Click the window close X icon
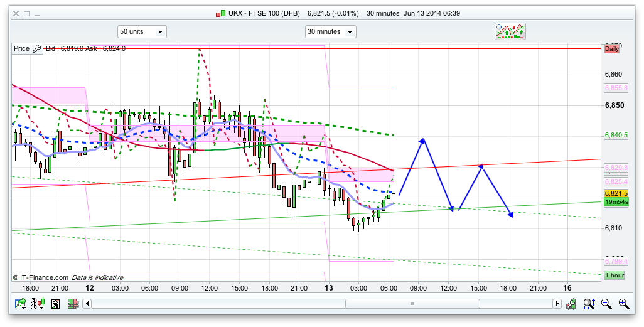 [x=16, y=14]
